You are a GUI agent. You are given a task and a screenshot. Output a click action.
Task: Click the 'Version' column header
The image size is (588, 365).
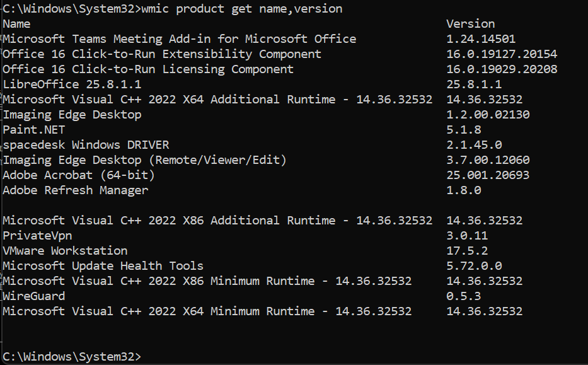point(470,24)
